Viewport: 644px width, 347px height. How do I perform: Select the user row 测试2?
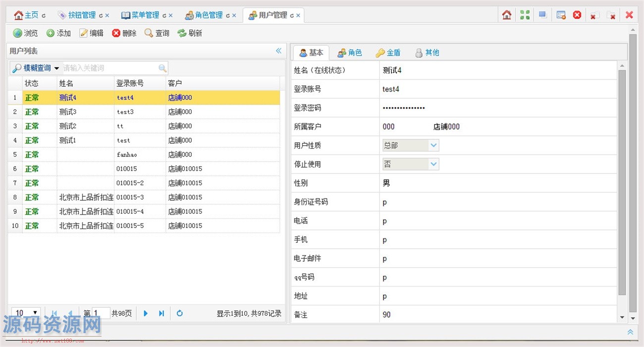click(68, 126)
